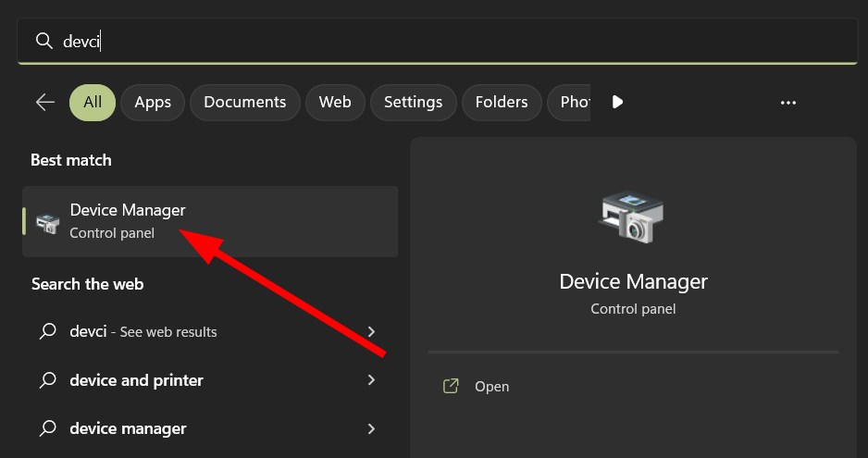The image size is (868, 458).
Task: Expand 'device and printer' suggestion chevron
Action: (371, 380)
